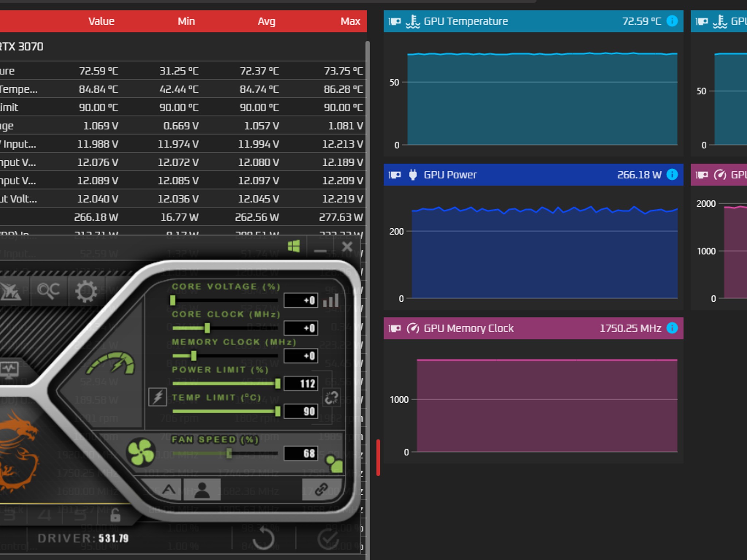Click the GPU Temperature info icon

tap(672, 21)
